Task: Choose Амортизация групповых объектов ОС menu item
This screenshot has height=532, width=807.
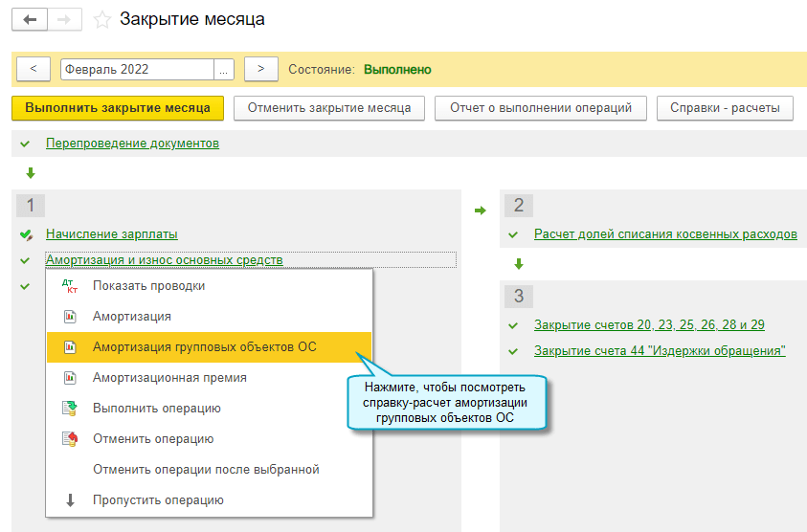Action: (204, 346)
